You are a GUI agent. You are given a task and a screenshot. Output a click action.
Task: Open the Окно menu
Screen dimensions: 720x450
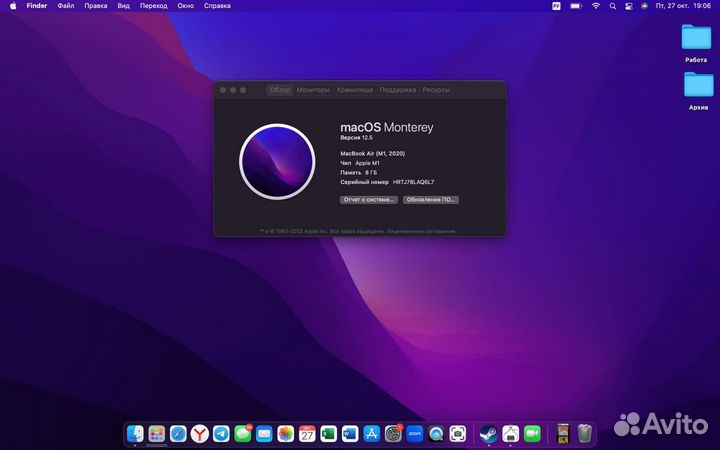click(x=186, y=6)
